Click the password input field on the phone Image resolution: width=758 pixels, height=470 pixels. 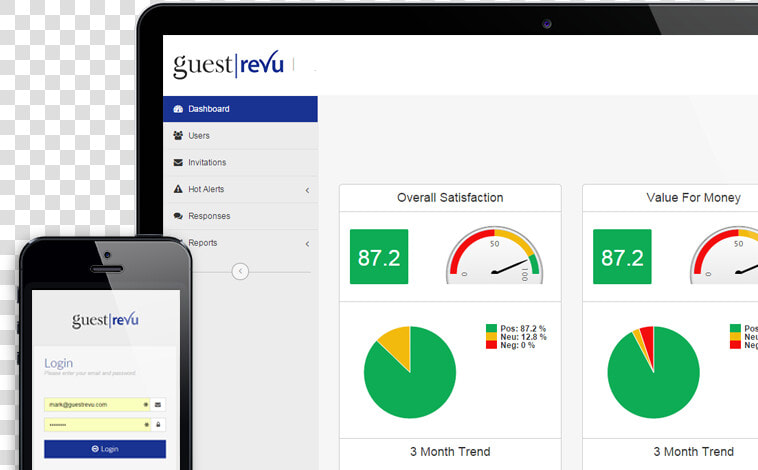[97, 425]
